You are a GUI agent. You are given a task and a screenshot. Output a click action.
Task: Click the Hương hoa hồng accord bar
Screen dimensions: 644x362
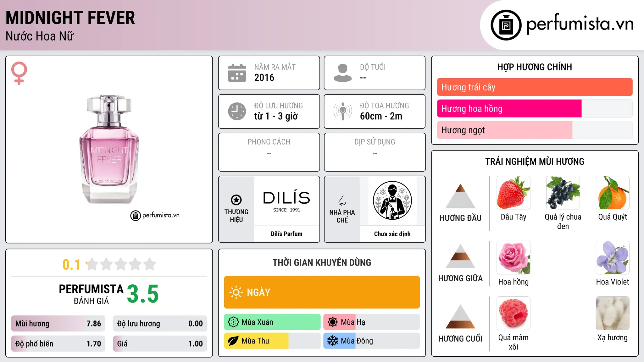point(535,108)
